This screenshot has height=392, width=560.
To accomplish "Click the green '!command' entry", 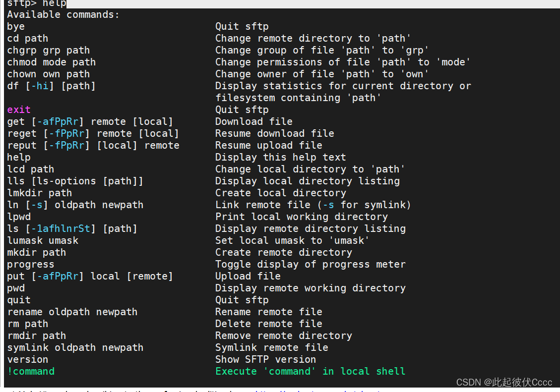I will 31,371.
